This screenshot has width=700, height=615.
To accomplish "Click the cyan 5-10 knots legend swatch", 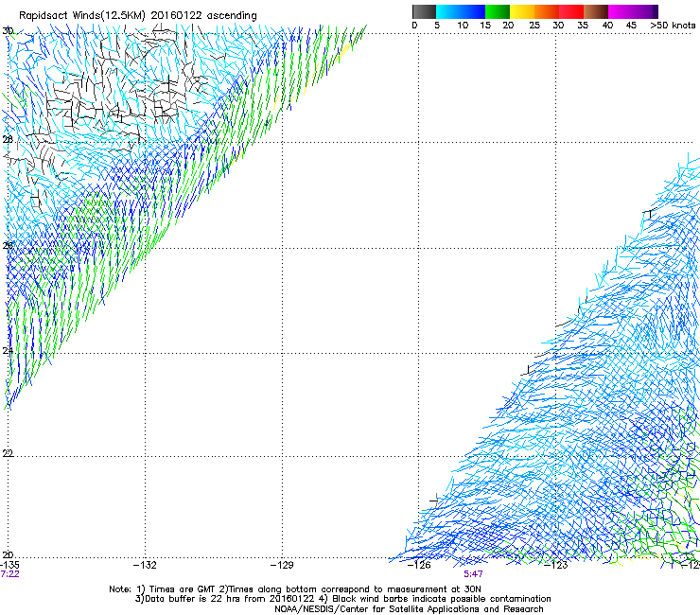I will pyautogui.click(x=448, y=11).
